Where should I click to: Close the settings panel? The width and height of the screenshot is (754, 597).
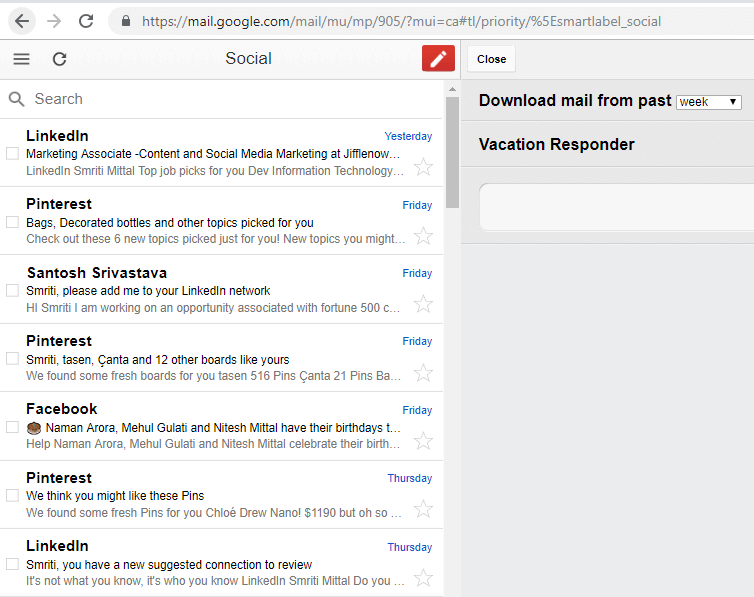(x=491, y=59)
